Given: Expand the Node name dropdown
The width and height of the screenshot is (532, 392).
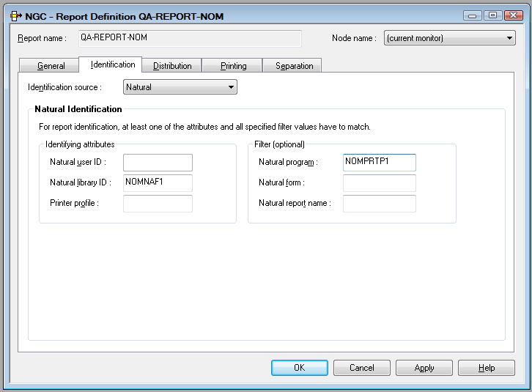Looking at the screenshot, I should (x=449, y=38).
